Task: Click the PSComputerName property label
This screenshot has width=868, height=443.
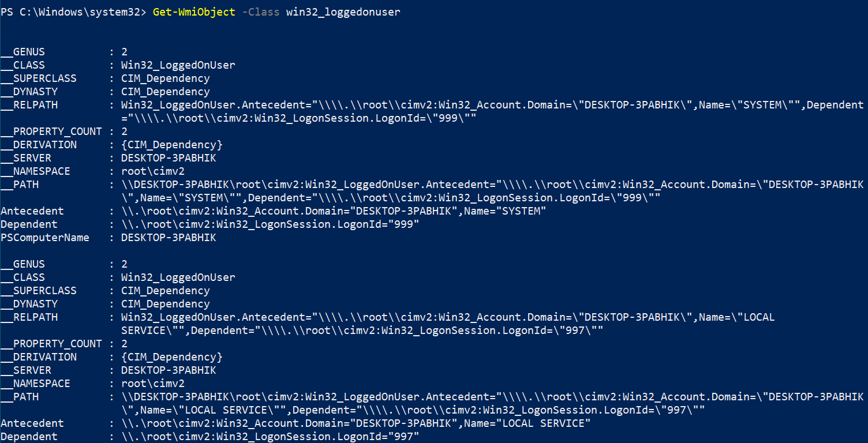Action: click(x=45, y=238)
